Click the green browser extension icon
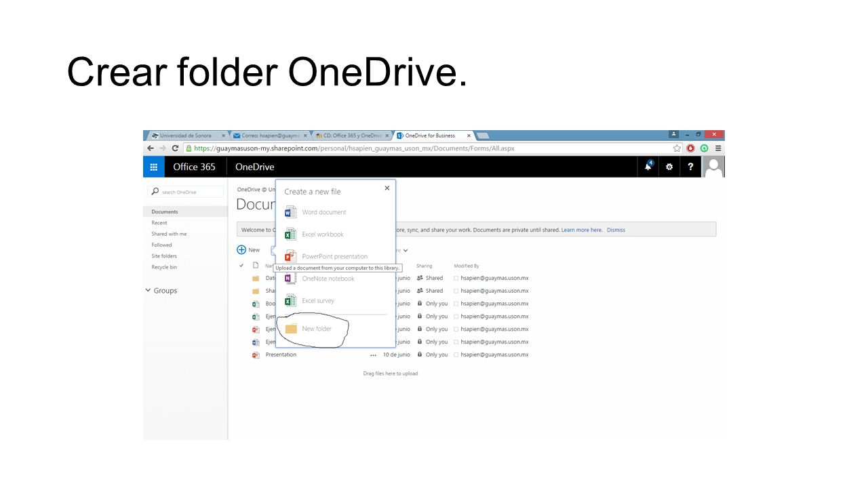This screenshot has height=488, width=868. pos(705,148)
